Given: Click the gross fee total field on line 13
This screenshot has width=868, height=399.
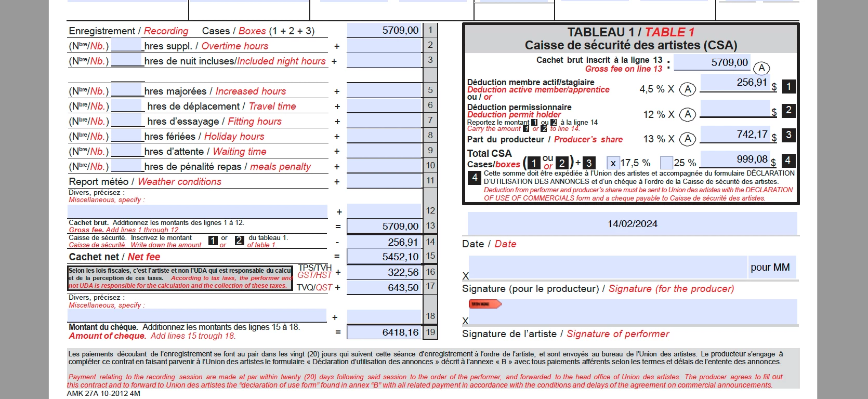Looking at the screenshot, I should pyautogui.click(x=384, y=226).
